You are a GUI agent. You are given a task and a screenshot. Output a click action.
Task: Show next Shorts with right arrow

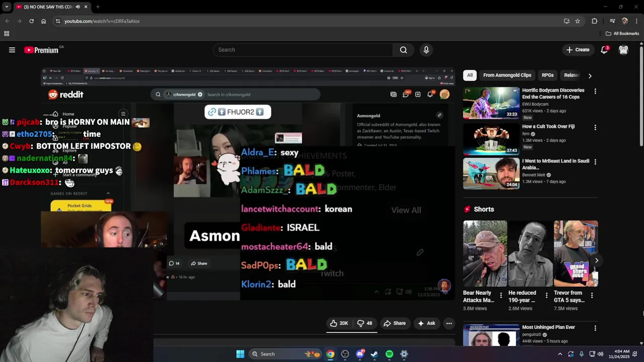click(596, 260)
